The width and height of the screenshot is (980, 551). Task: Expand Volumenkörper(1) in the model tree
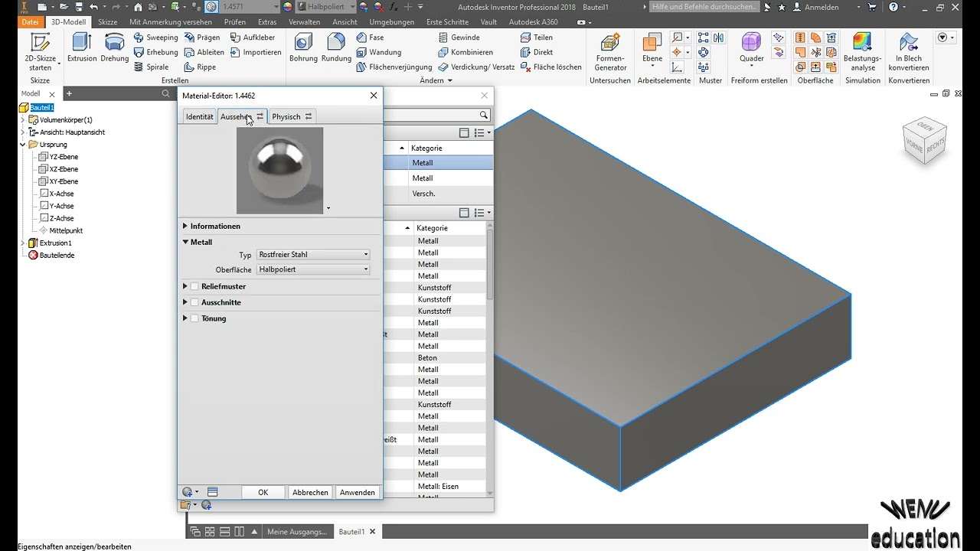click(x=23, y=120)
